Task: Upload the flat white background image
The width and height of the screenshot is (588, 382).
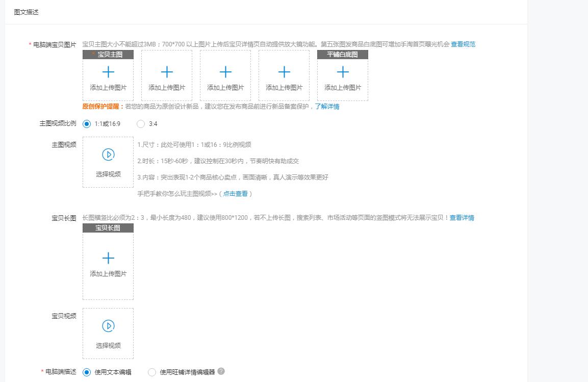Action: [x=342, y=75]
